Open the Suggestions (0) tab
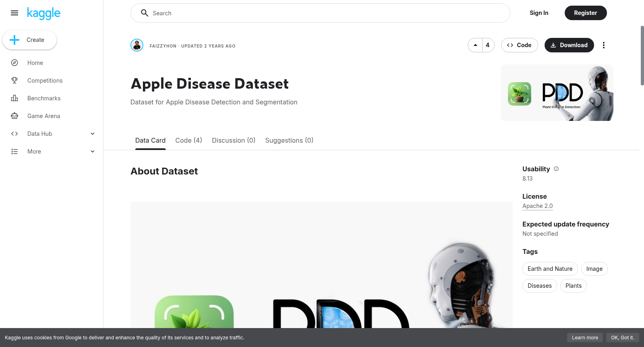This screenshot has width=644, height=347. 289,140
